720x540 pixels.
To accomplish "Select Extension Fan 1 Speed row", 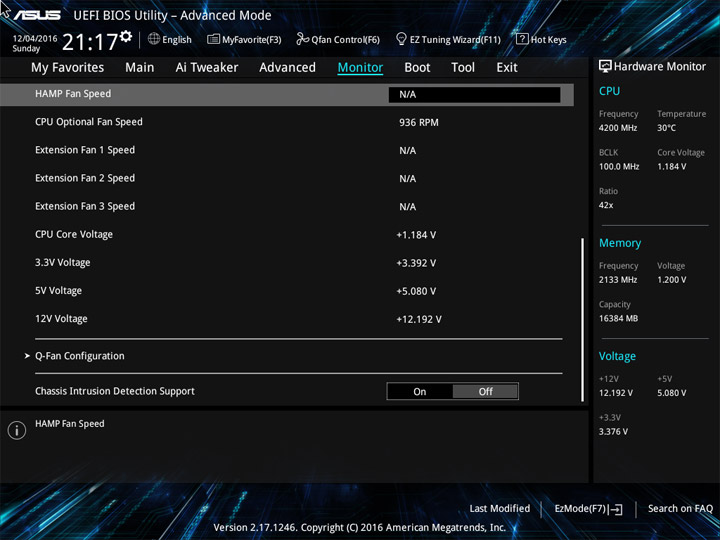I will tap(287, 151).
